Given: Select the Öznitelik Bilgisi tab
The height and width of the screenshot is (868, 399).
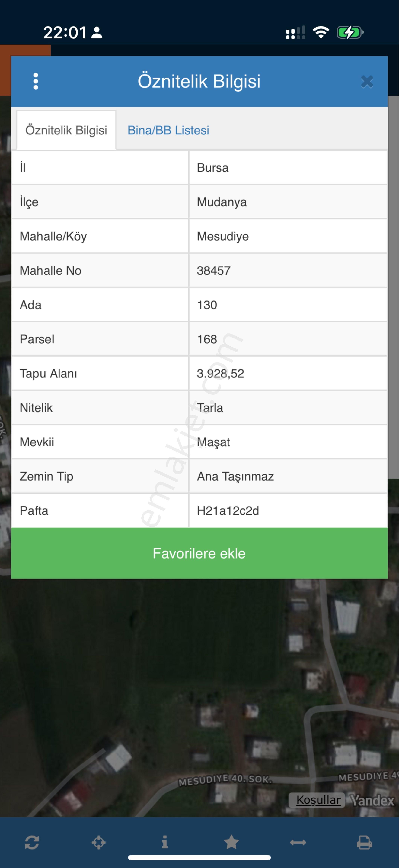Looking at the screenshot, I should tap(66, 130).
